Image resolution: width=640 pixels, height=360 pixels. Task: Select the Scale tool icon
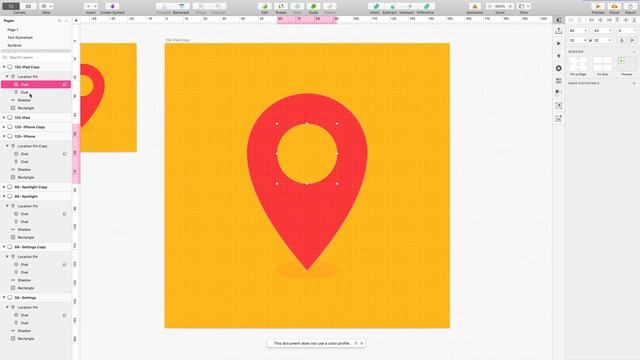coord(313,7)
